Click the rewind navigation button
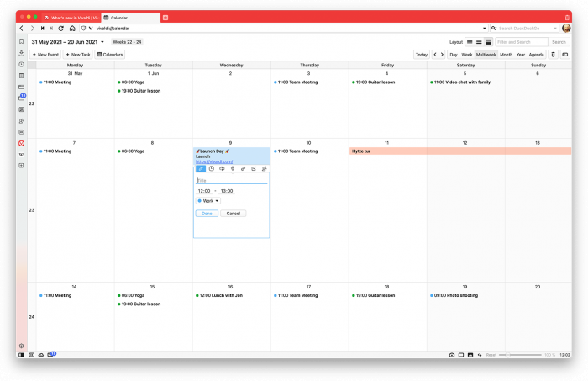588x381 pixels. point(42,28)
